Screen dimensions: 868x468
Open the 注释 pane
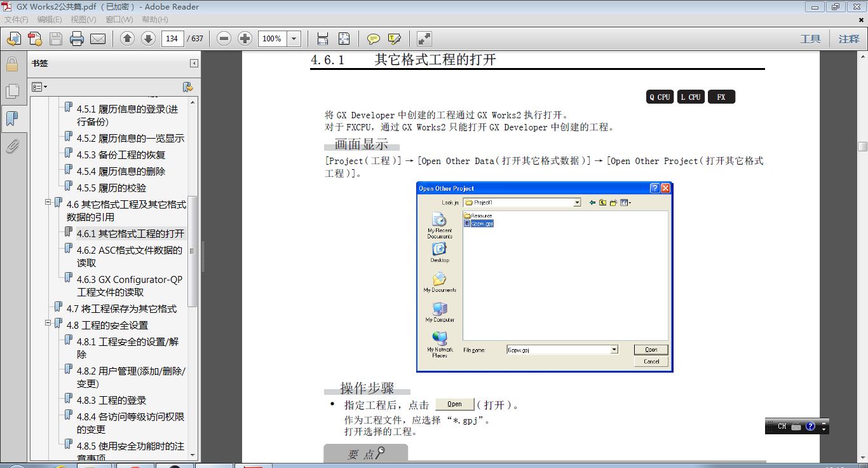tap(848, 39)
